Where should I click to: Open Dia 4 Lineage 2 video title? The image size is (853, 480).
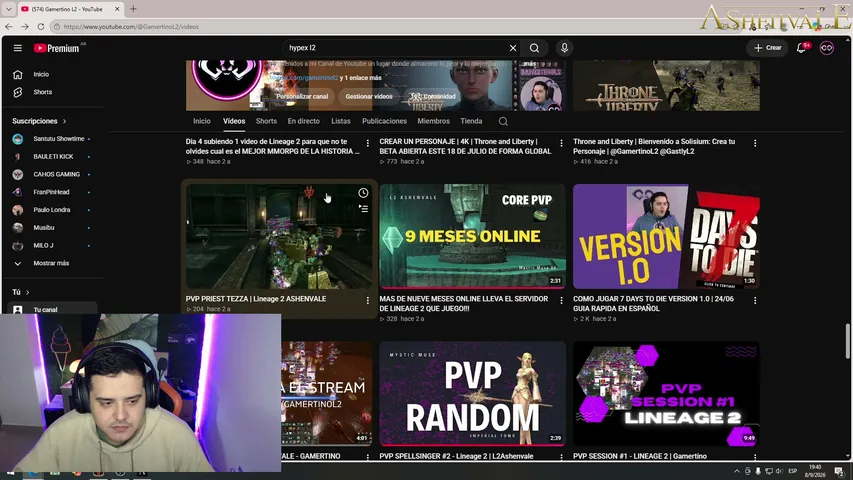click(273, 146)
